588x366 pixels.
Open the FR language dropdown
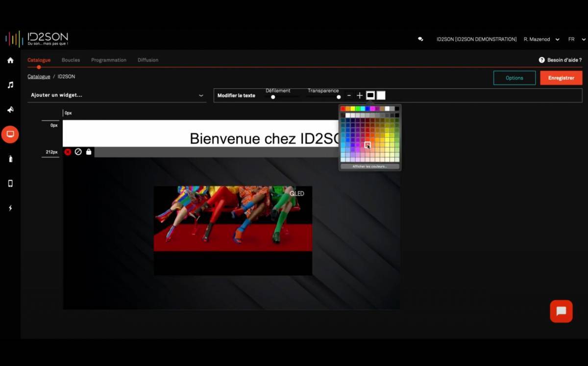577,39
